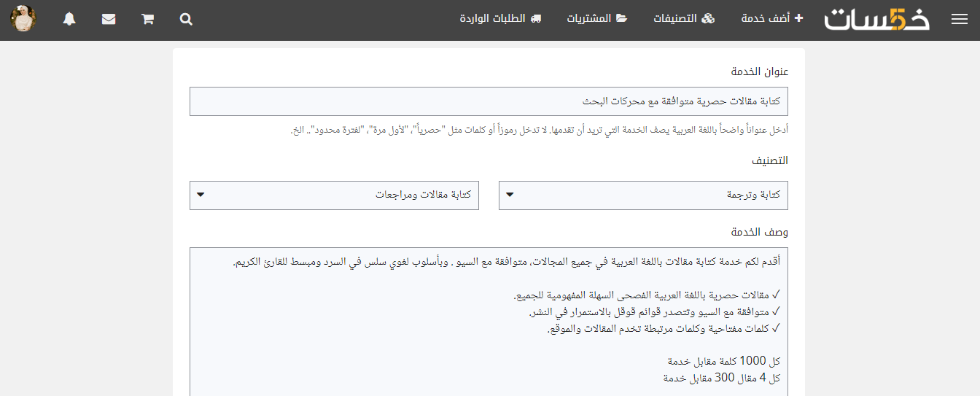Click the وصف الخدمة label
Image resolution: width=980 pixels, height=396 pixels.
760,232
